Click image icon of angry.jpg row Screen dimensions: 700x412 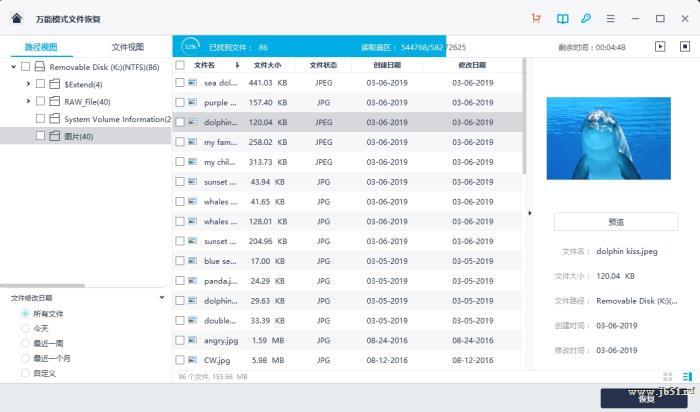pos(192,340)
